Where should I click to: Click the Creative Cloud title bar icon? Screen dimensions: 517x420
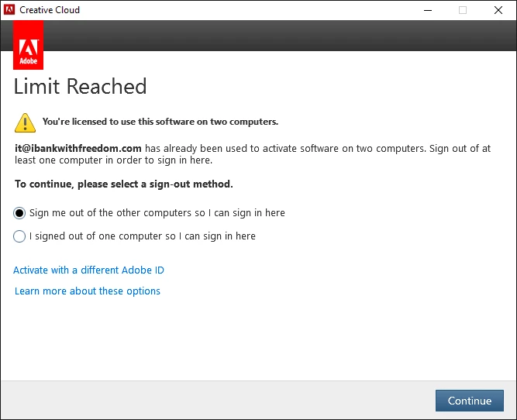9,10
